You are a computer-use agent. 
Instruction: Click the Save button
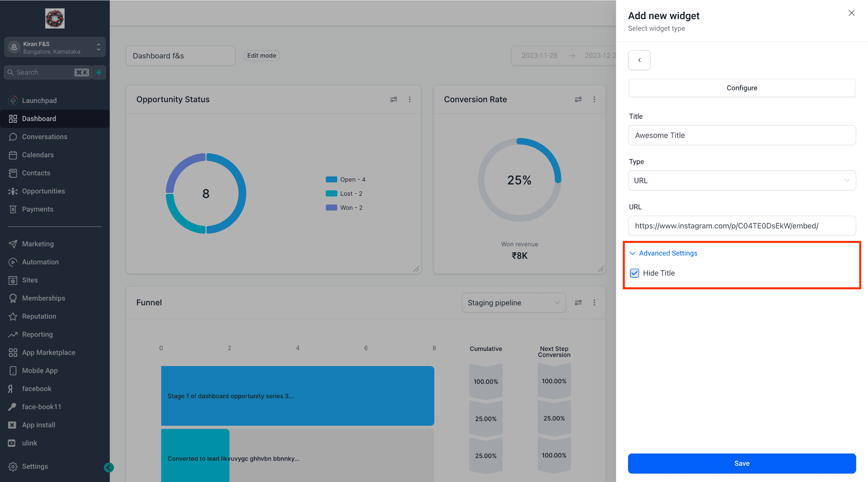742,463
